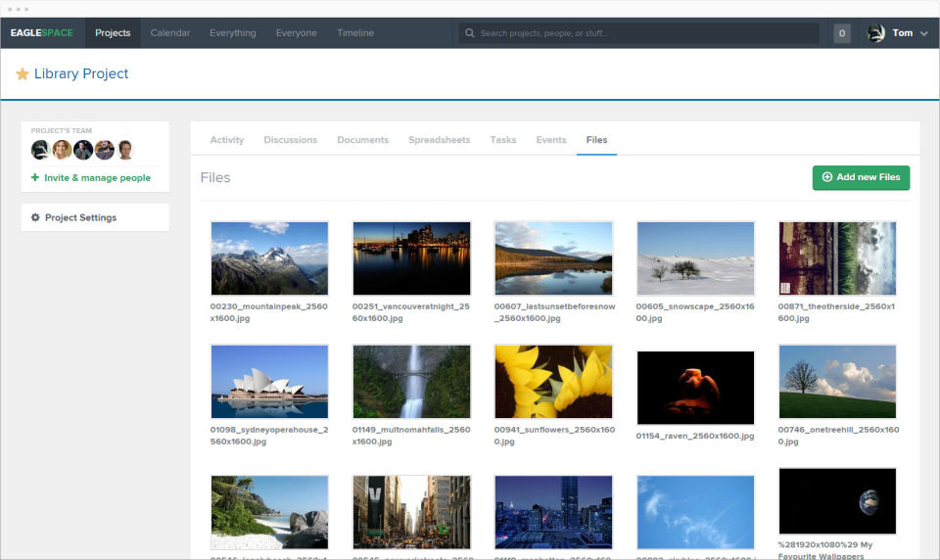Click Tom's profile avatar
This screenshot has height=560, width=940.
[x=875, y=33]
